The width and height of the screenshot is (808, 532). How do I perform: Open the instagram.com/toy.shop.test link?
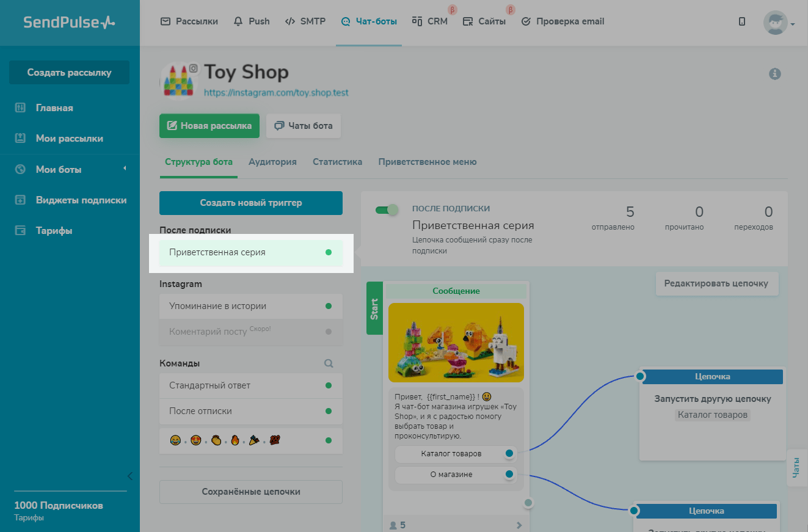[276, 93]
